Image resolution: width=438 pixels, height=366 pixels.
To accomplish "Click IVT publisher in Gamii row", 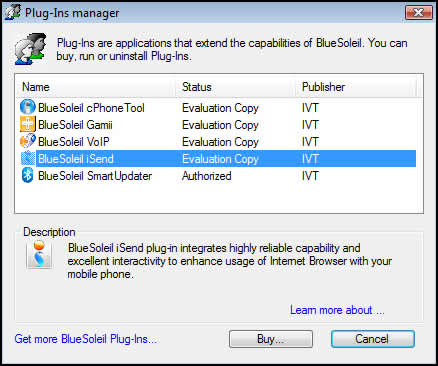I will click(x=310, y=125).
